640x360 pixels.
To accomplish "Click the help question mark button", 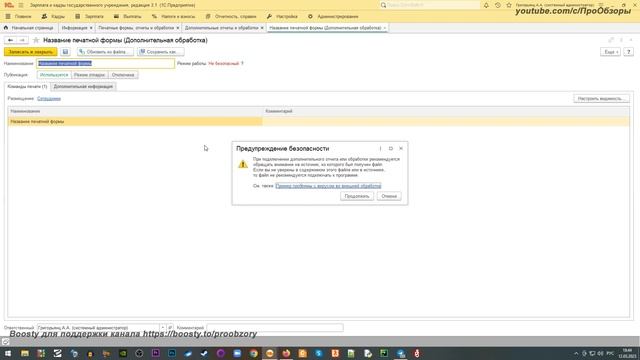I will click(x=629, y=52).
